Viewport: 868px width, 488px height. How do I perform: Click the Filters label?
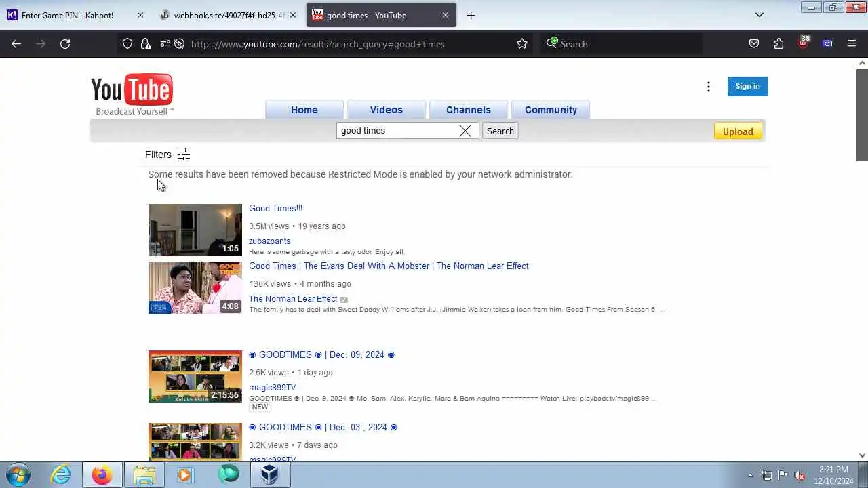(x=158, y=155)
